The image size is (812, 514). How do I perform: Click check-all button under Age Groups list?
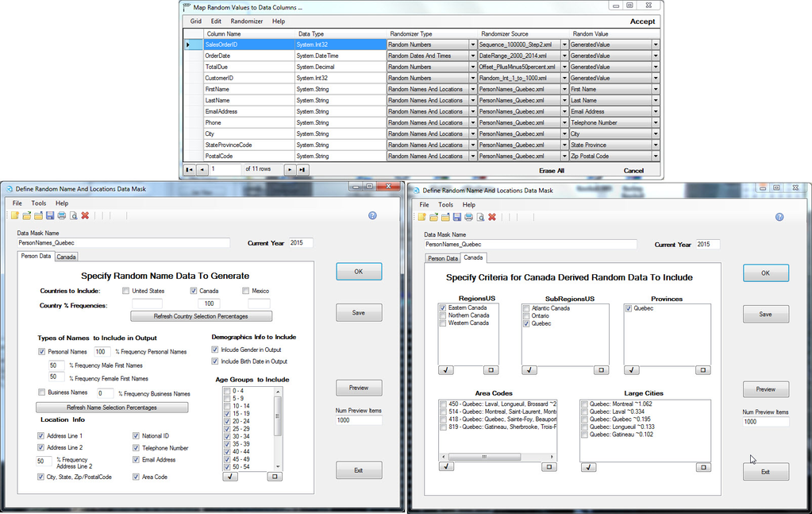point(229,477)
